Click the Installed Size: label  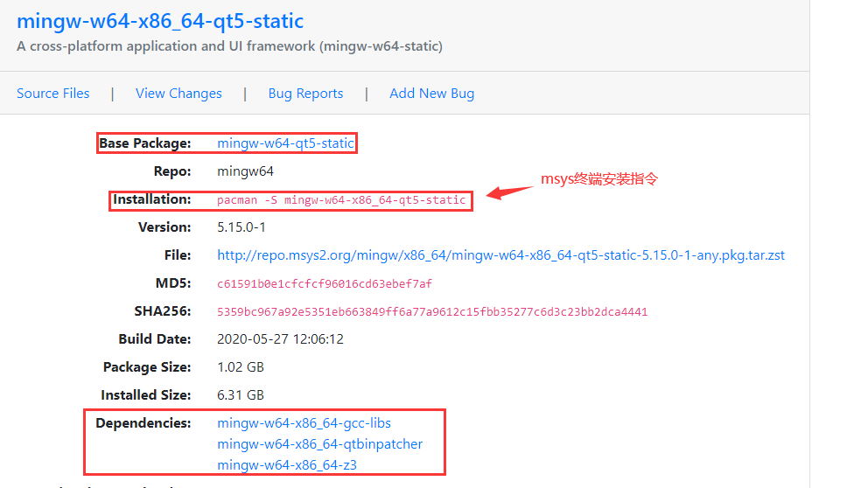[x=146, y=395]
